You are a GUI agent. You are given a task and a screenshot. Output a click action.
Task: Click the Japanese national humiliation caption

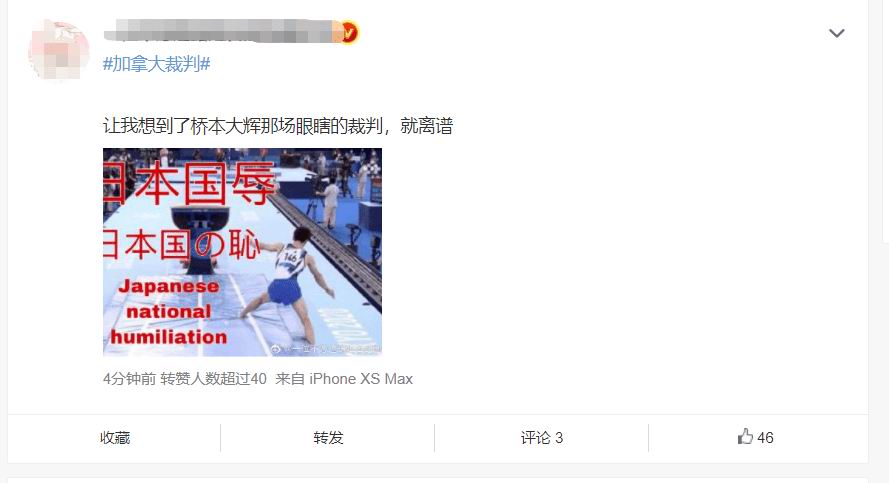click(168, 311)
